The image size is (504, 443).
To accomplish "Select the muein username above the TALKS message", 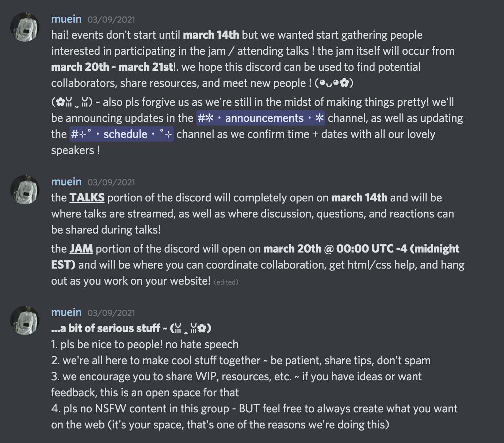I will [x=66, y=182].
